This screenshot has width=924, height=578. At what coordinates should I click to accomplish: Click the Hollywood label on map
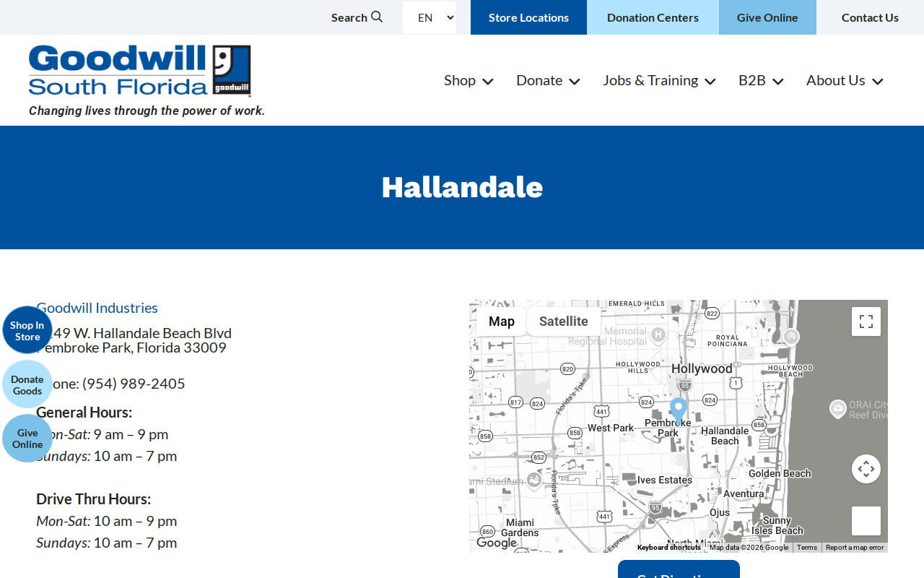coord(702,369)
